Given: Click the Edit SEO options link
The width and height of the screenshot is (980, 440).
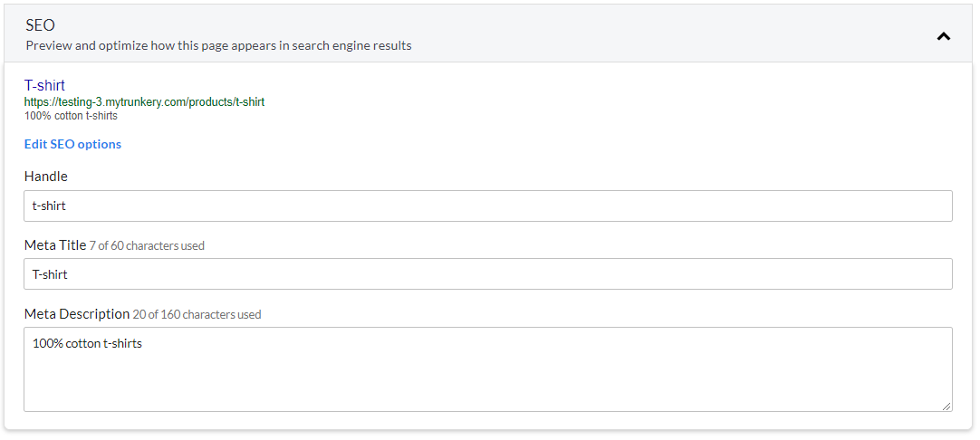Looking at the screenshot, I should pos(72,144).
